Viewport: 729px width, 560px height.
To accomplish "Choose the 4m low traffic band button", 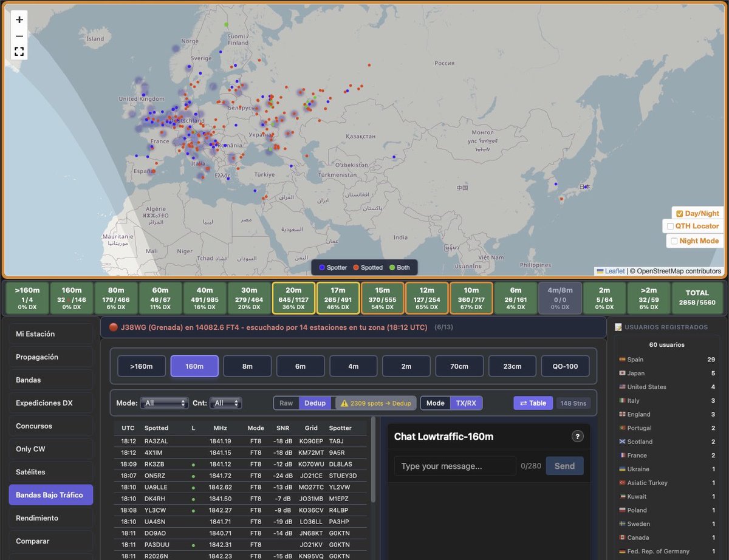I will pos(354,366).
